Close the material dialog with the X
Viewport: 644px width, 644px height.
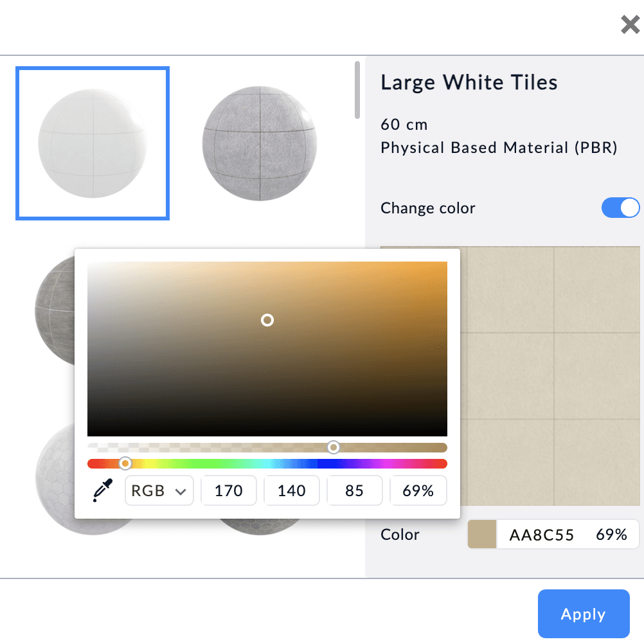point(629,25)
